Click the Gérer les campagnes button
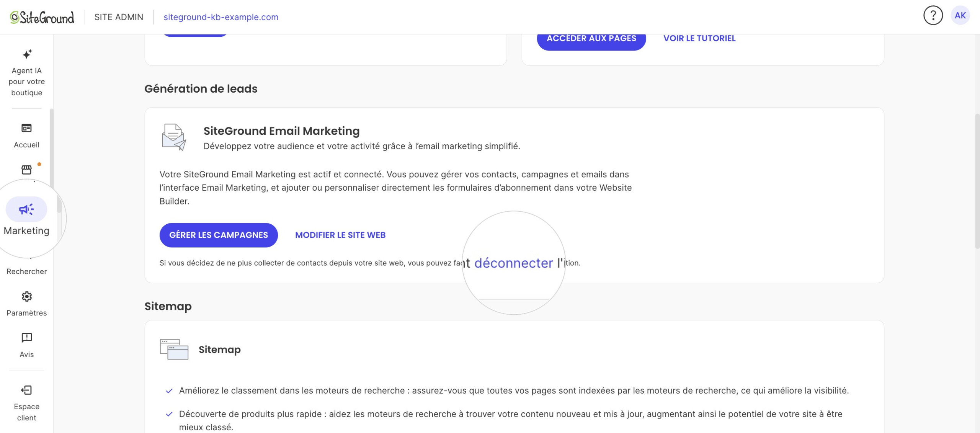The image size is (980, 433). coord(219,235)
